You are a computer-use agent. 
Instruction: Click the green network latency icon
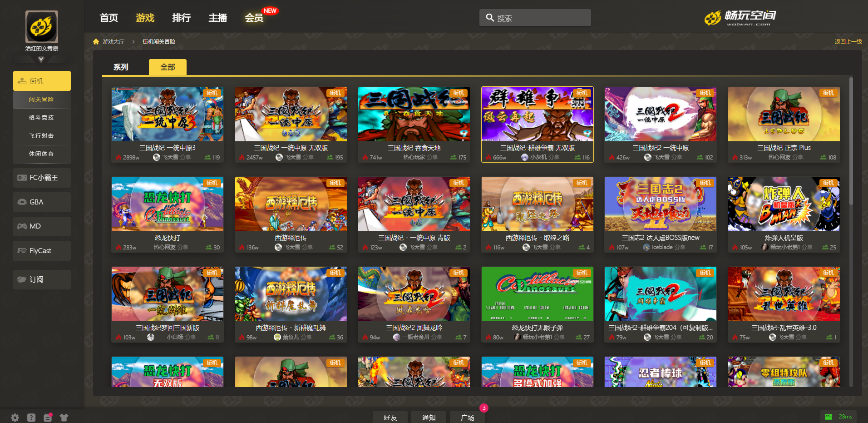point(829,417)
